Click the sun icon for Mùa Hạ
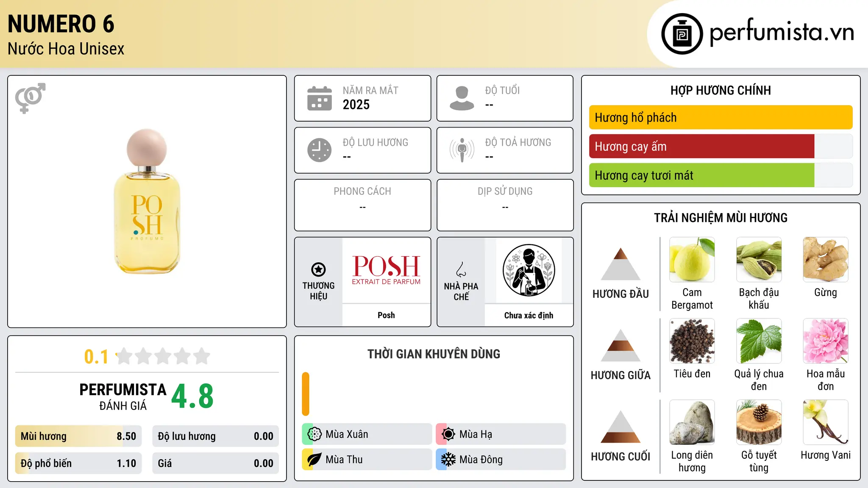 [x=448, y=434]
